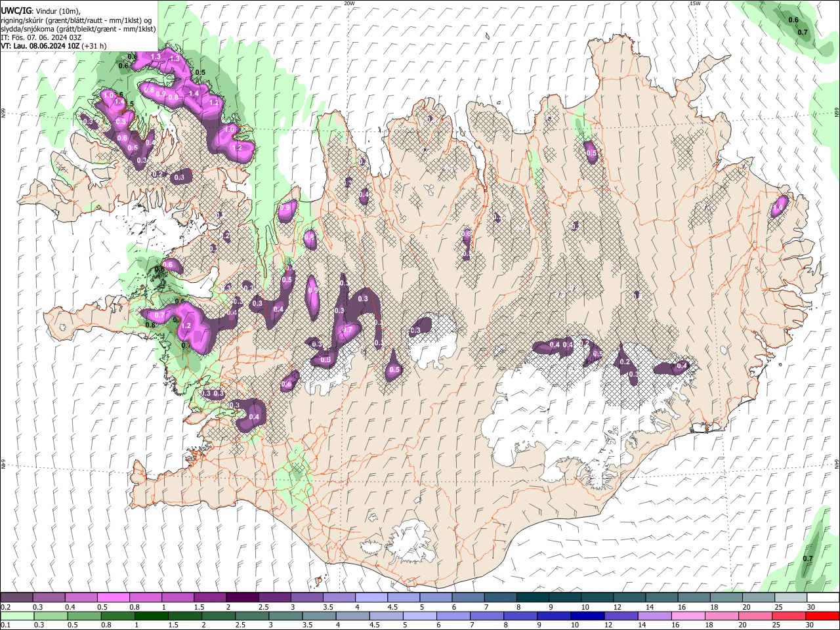Viewport: 840px width, 630px height.
Task: Click the navy blue rain swatch at 10
Action: pos(587,616)
